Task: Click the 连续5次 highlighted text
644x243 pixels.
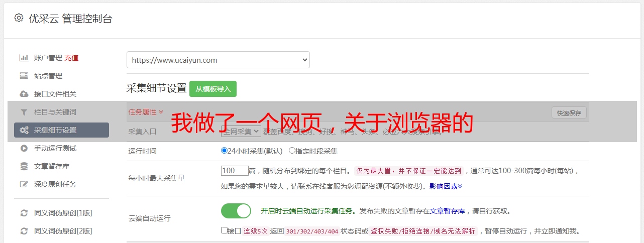Action: tap(256, 231)
